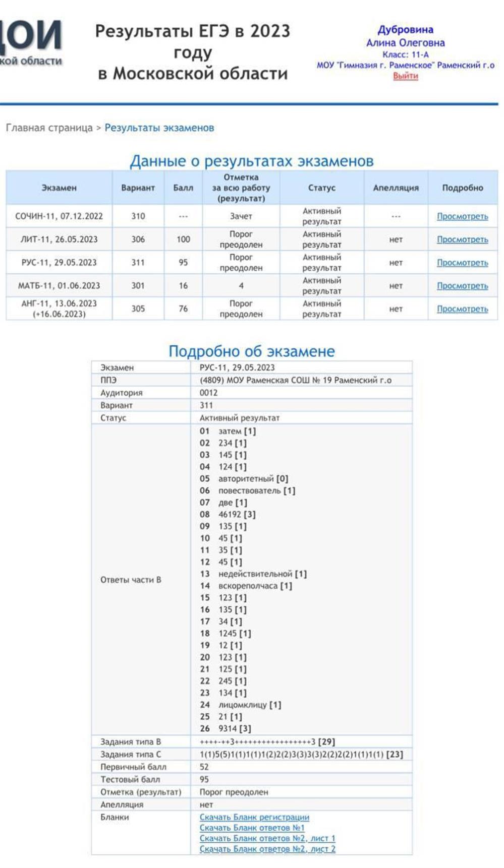Image resolution: width=504 pixels, height=868 pixels.
Task: Click answer 01 затем
Action: [x=228, y=431]
